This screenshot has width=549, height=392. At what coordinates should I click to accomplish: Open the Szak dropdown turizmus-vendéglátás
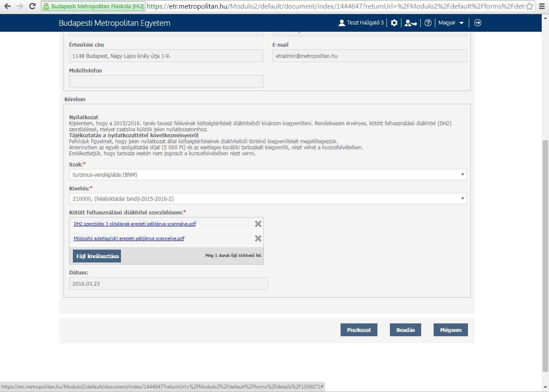pyautogui.click(x=268, y=175)
